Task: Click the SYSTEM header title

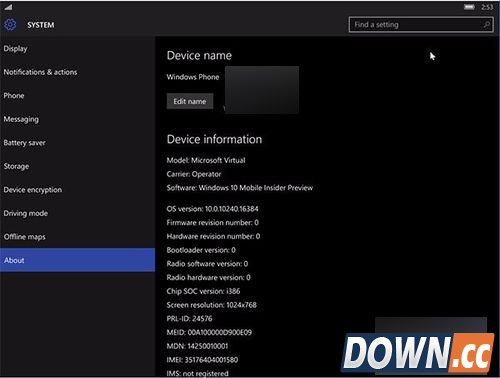Action: (41, 25)
